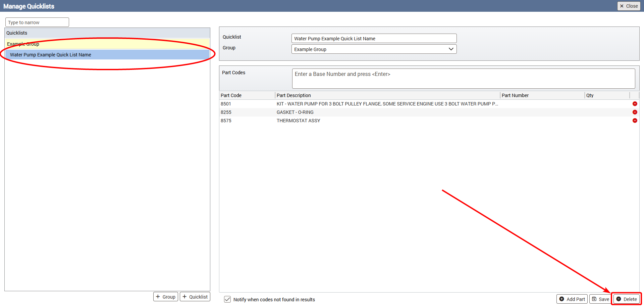Add a new Group
644x308 pixels.
pyautogui.click(x=166, y=297)
